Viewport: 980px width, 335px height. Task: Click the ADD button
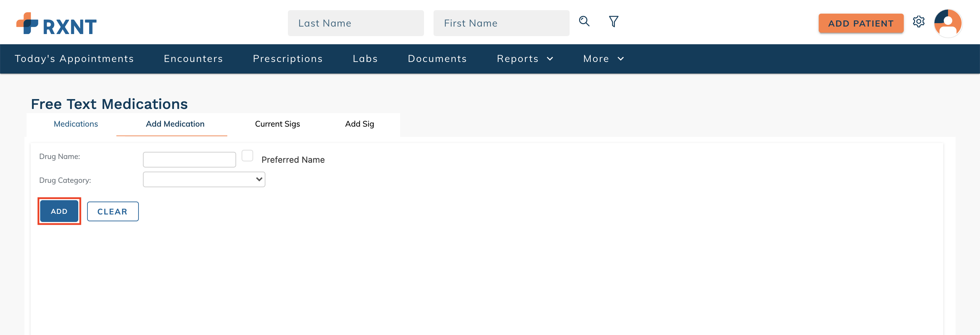59,211
